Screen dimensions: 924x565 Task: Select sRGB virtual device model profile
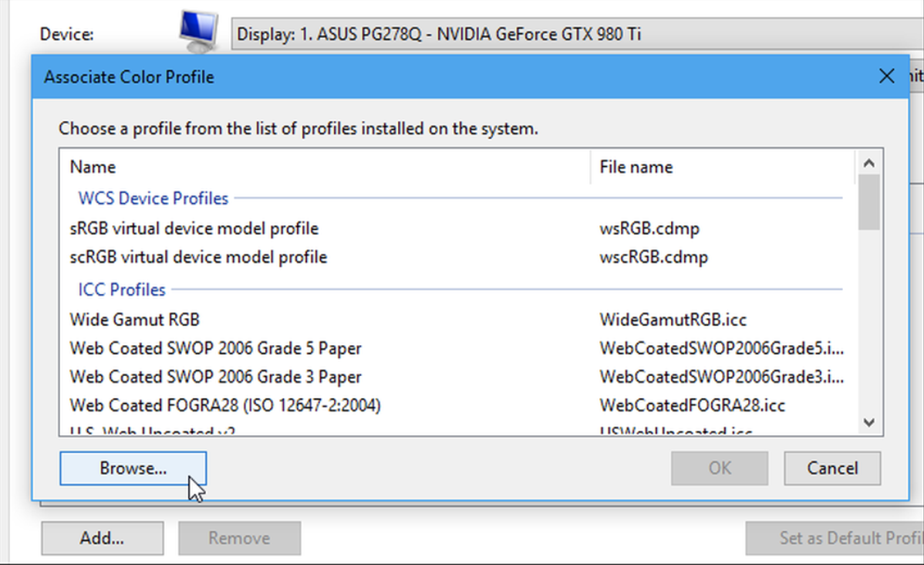pos(194,229)
